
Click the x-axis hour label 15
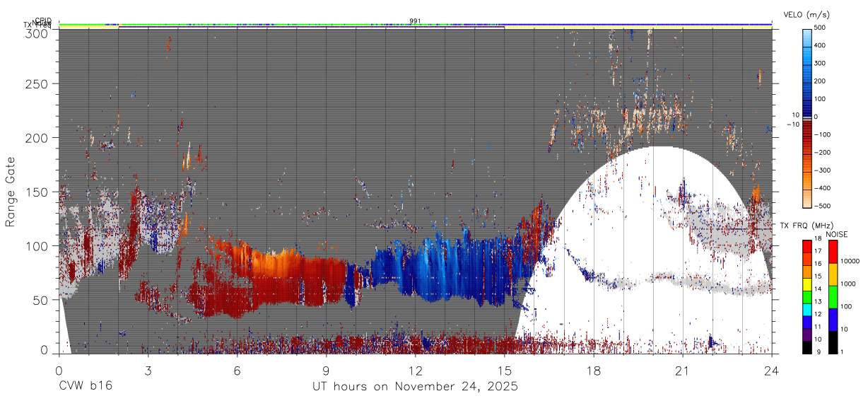click(x=505, y=370)
